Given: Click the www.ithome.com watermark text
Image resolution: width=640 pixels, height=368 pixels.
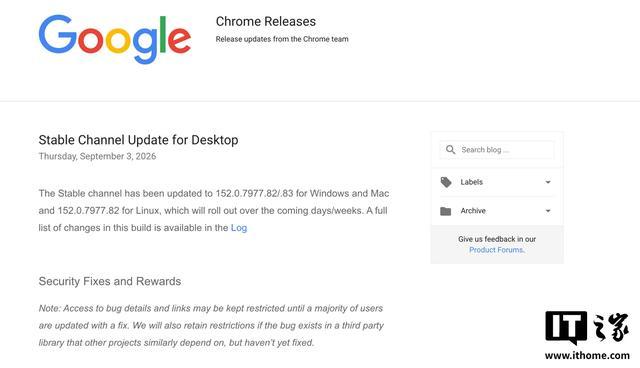Looking at the screenshot, I should (587, 355).
